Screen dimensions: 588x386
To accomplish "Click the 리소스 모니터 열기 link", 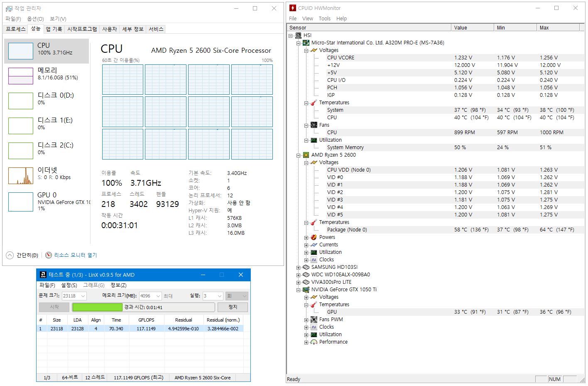I will pos(76,255).
